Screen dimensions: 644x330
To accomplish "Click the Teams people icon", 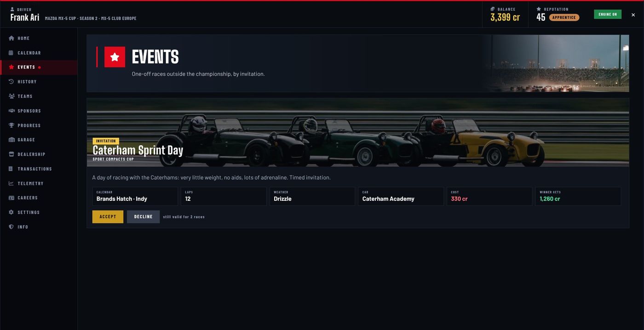I will (11, 96).
